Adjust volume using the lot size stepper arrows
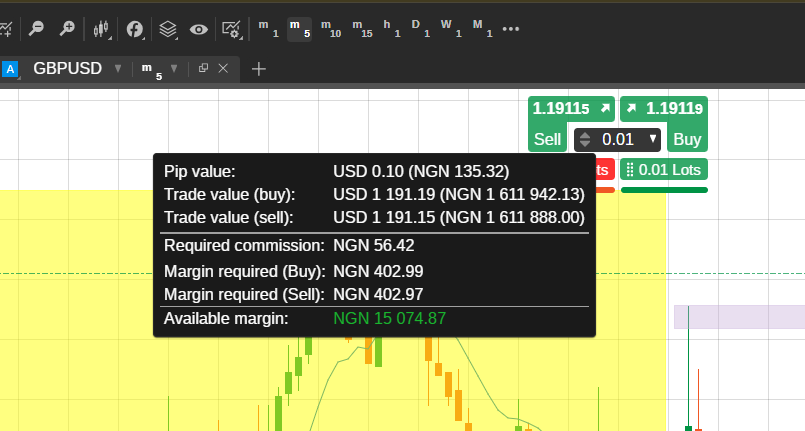This screenshot has width=805, height=431. click(x=586, y=139)
